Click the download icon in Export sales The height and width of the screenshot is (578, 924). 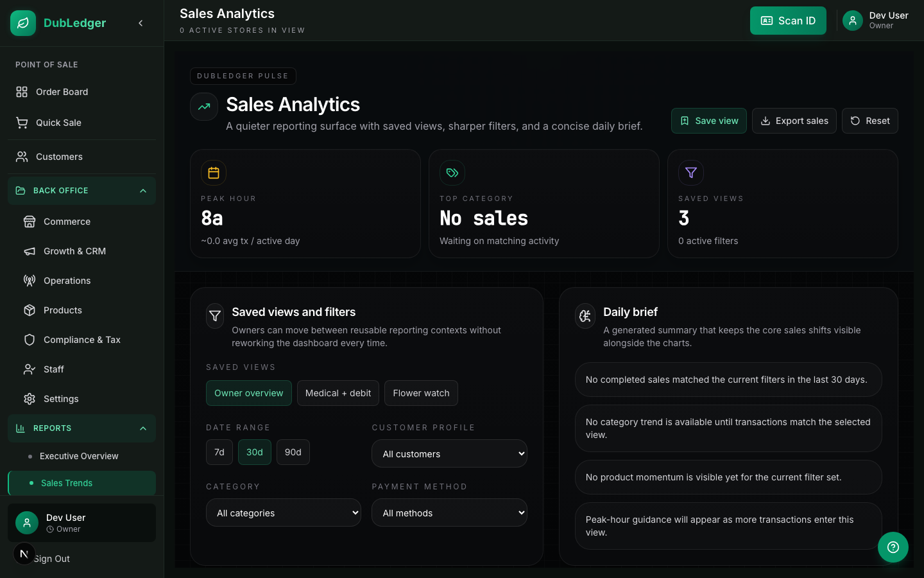(766, 121)
